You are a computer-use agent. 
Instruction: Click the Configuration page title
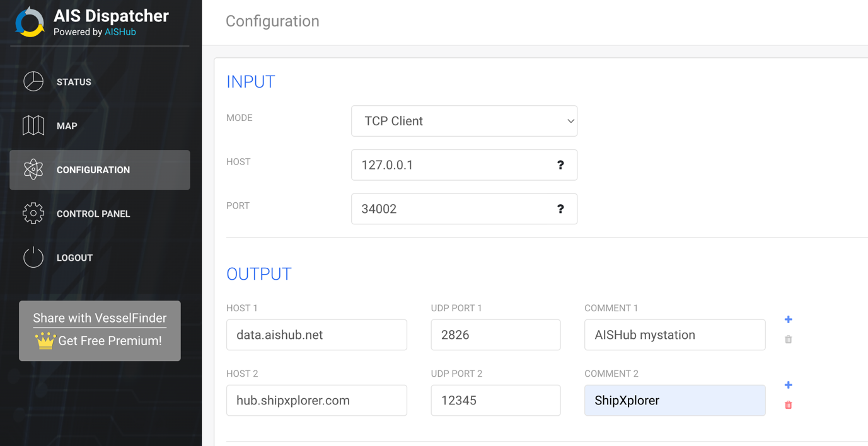pos(272,21)
